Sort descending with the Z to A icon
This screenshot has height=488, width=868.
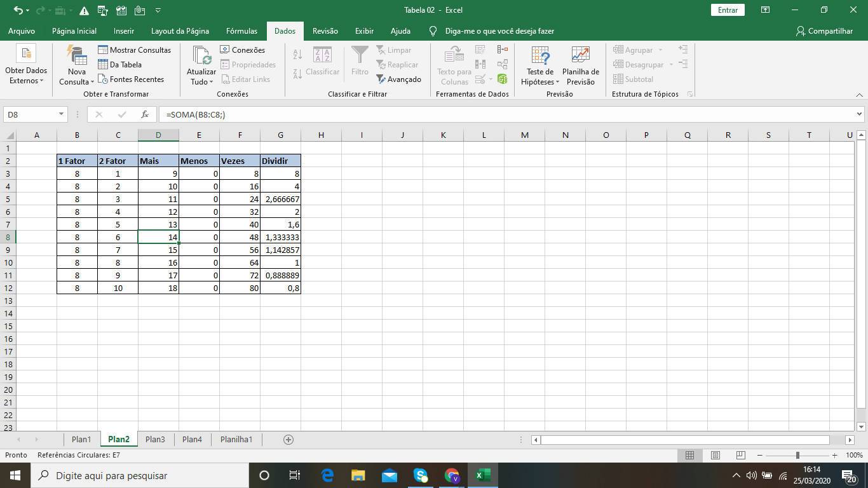point(297,74)
